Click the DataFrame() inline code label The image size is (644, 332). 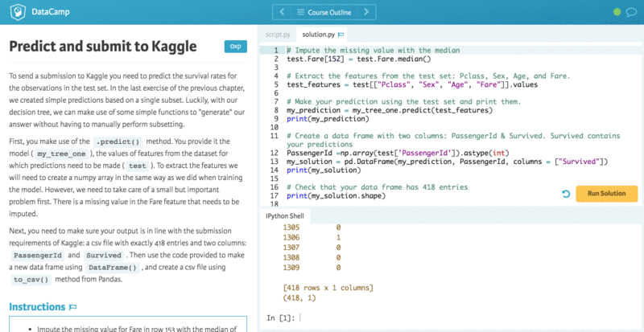coord(112,268)
